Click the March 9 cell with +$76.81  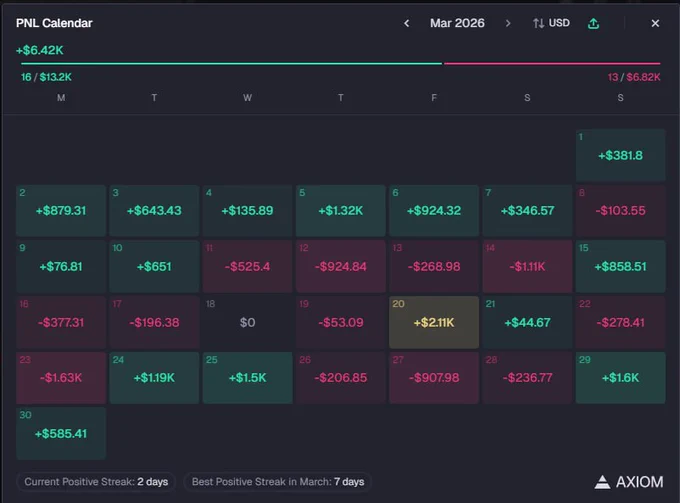coord(61,266)
